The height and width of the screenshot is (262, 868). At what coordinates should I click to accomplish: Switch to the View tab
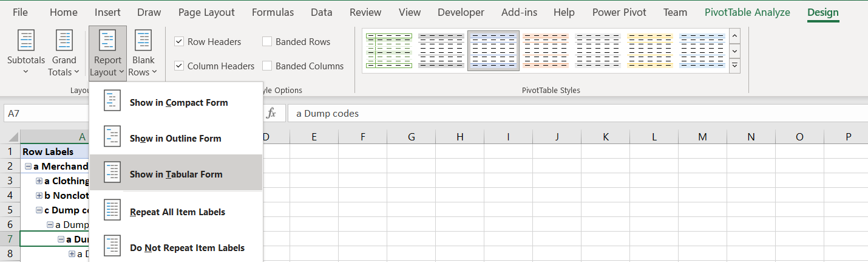click(410, 12)
